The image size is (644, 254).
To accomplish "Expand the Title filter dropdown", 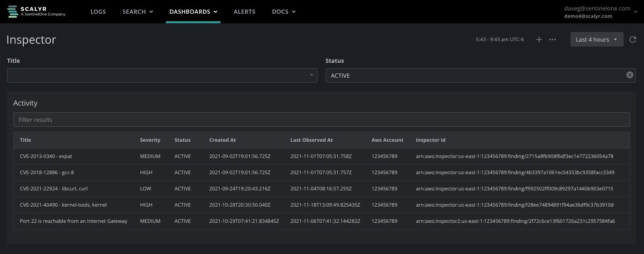I will pyautogui.click(x=311, y=75).
